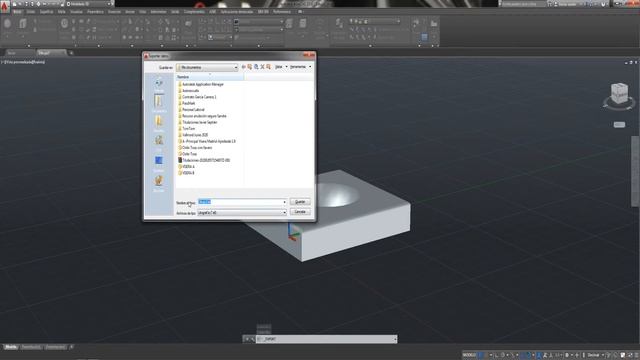Screen dimensions: 640x360
Task: Switch to the Malla ribbon tab
Action: tap(62, 12)
